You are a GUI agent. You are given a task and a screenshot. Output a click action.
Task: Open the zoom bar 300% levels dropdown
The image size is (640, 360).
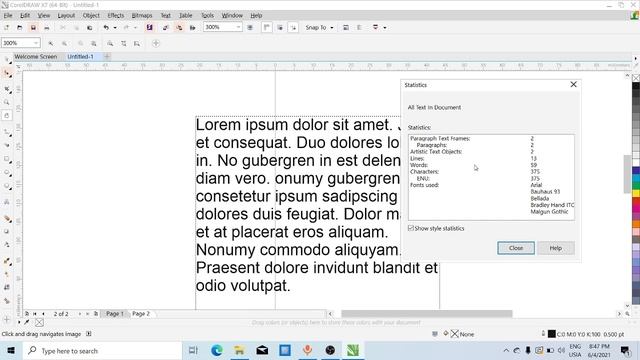tap(36, 43)
